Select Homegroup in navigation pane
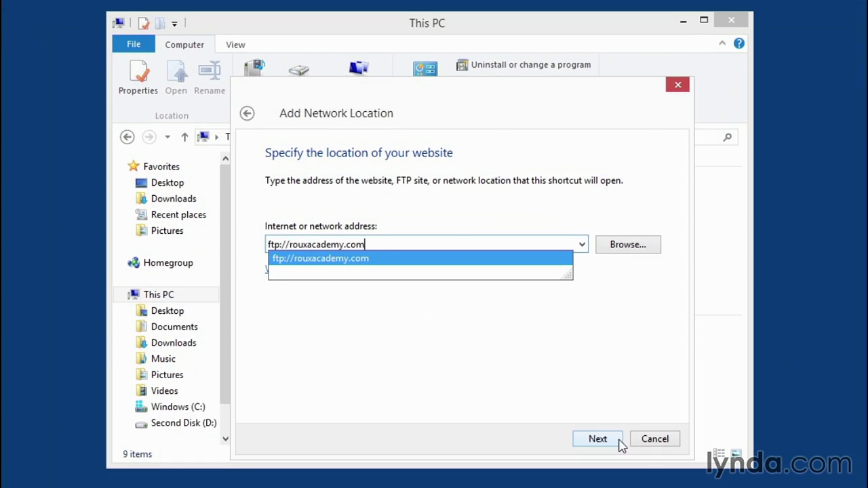This screenshot has width=868, height=488. pyautogui.click(x=167, y=263)
